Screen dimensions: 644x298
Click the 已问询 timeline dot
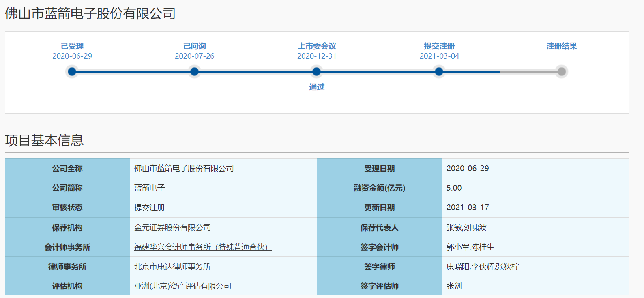pos(194,72)
